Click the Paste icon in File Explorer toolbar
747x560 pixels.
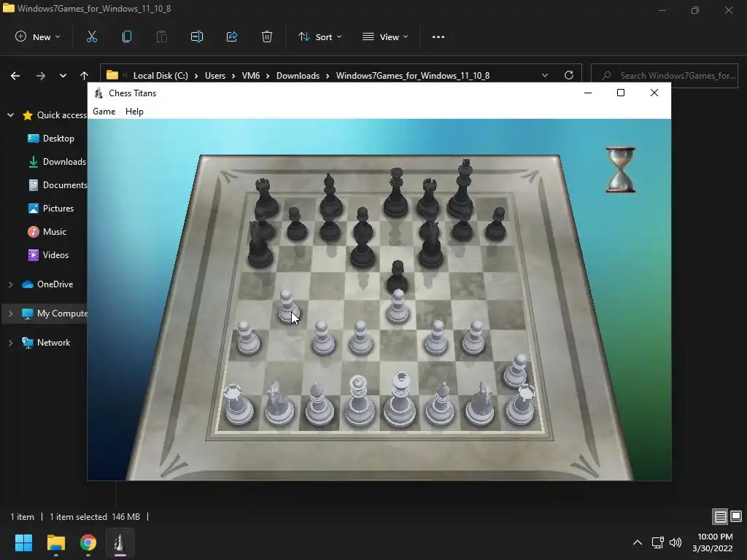(162, 36)
